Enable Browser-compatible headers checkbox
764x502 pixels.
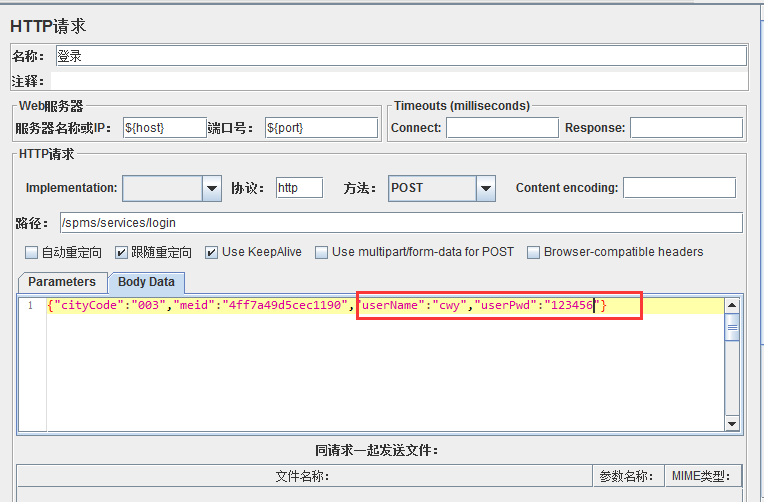point(534,252)
